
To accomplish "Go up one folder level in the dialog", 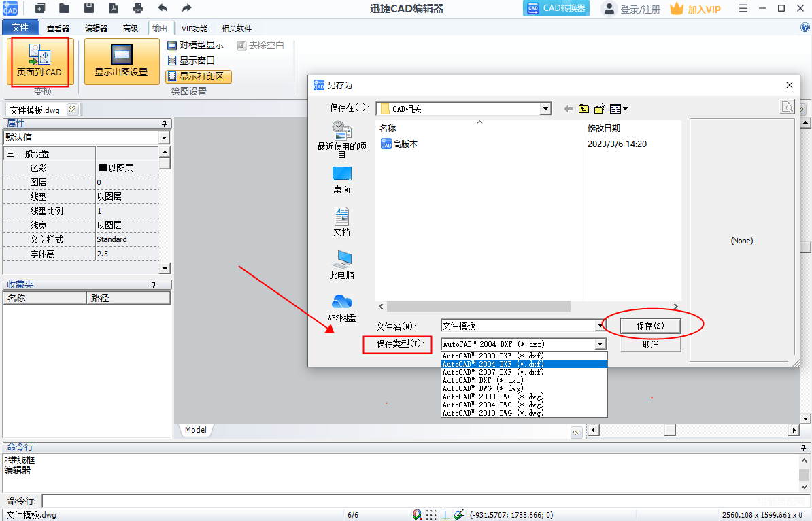I will 583,109.
